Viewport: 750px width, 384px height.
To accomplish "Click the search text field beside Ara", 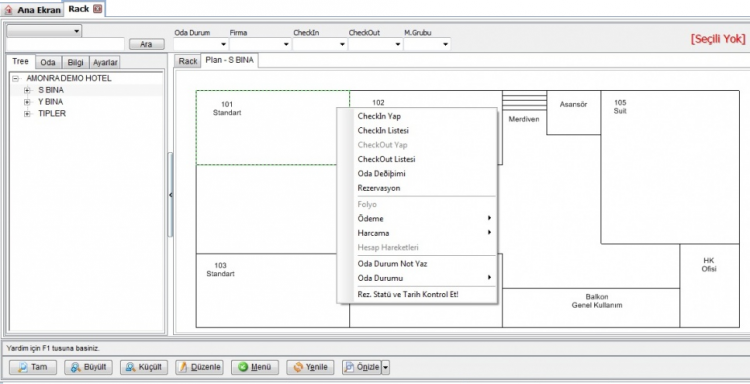I will pos(66,44).
